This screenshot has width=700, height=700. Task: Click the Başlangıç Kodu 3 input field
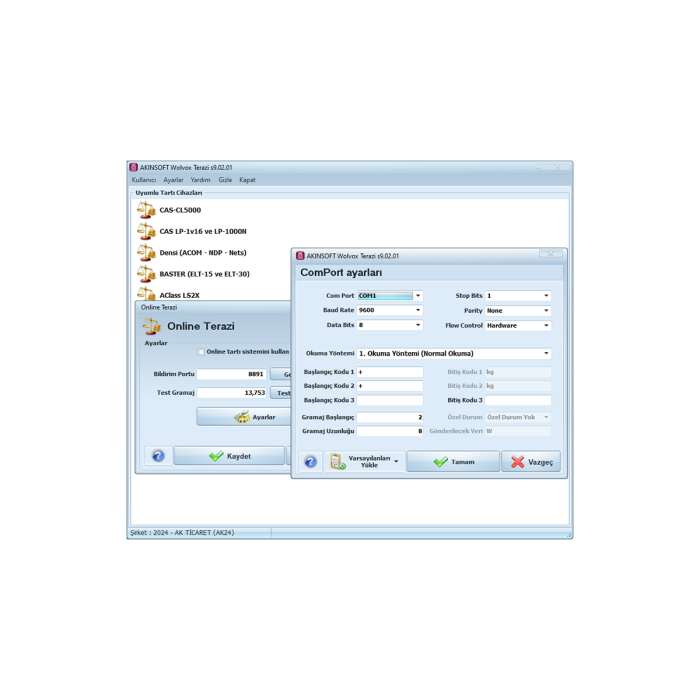point(390,400)
